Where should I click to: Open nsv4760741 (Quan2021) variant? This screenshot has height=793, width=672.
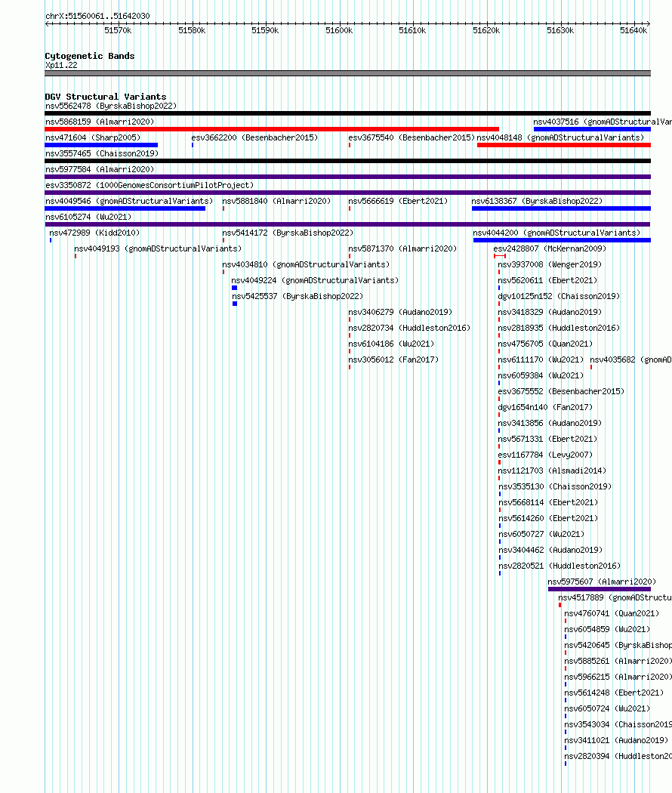[x=612, y=613]
